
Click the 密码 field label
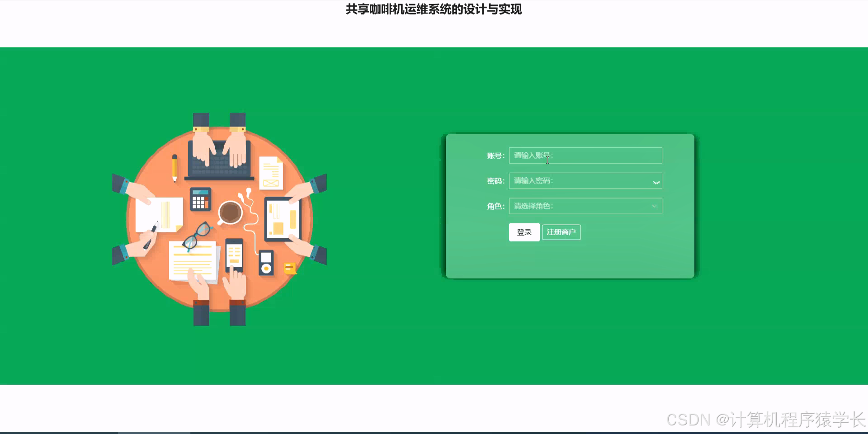tap(495, 181)
